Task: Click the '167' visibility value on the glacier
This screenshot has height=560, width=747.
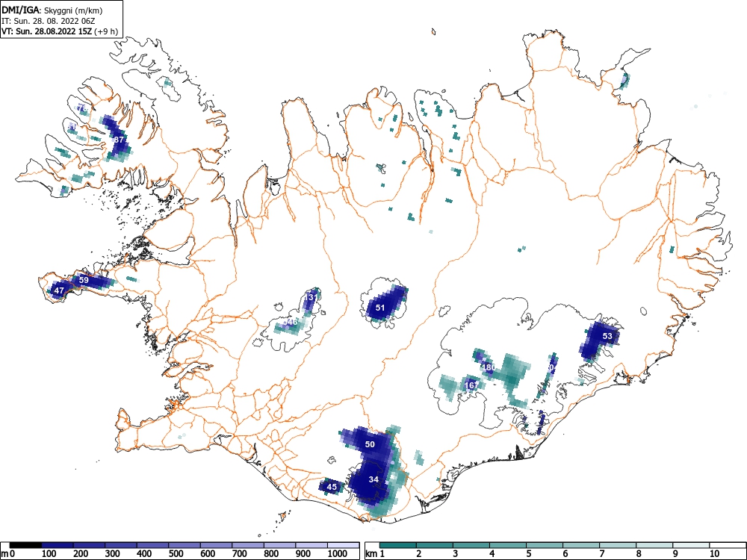Action: coord(471,385)
